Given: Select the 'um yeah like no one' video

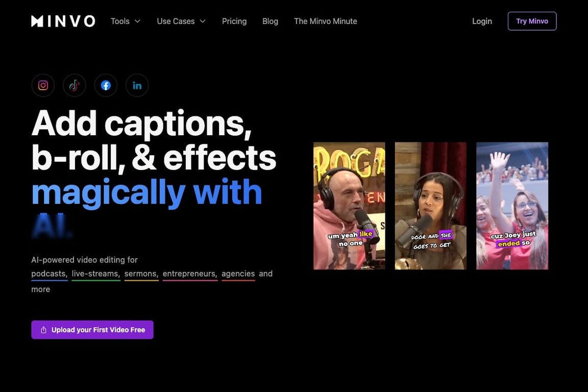Looking at the screenshot, I should coord(349,206).
